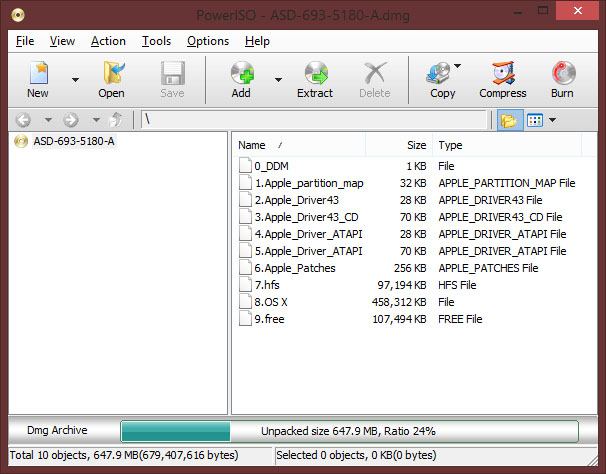Click the New image toolbar icon
606x474 pixels.
point(38,73)
